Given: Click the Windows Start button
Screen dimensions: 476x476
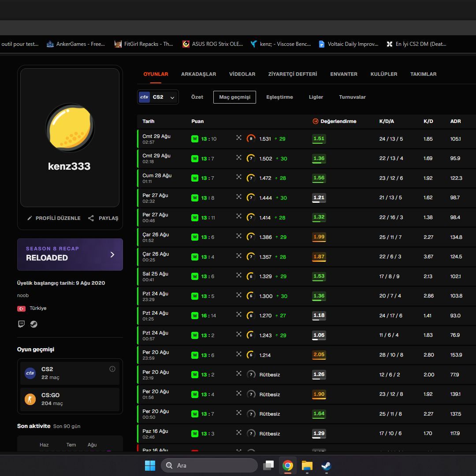Looking at the screenshot, I should click(150, 465).
